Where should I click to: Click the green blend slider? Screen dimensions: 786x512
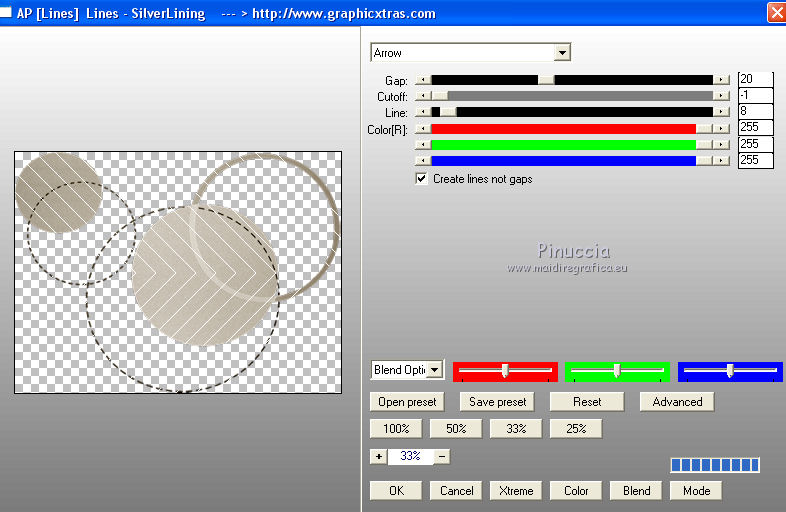618,371
